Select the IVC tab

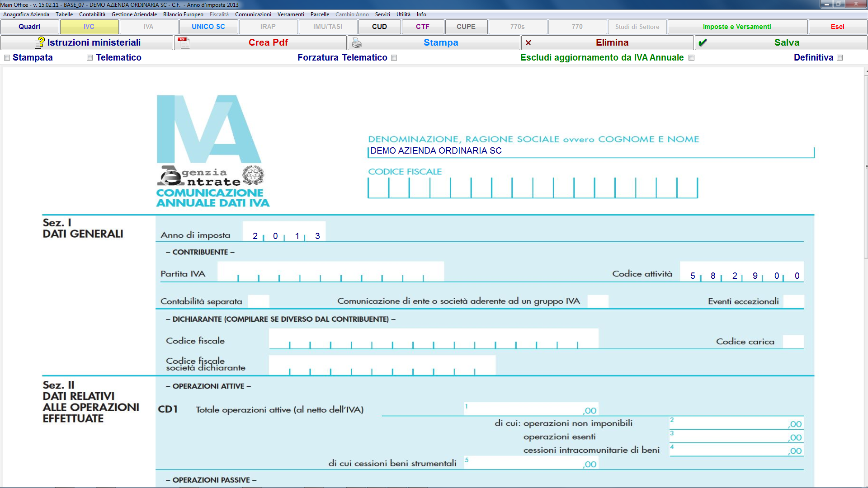89,27
